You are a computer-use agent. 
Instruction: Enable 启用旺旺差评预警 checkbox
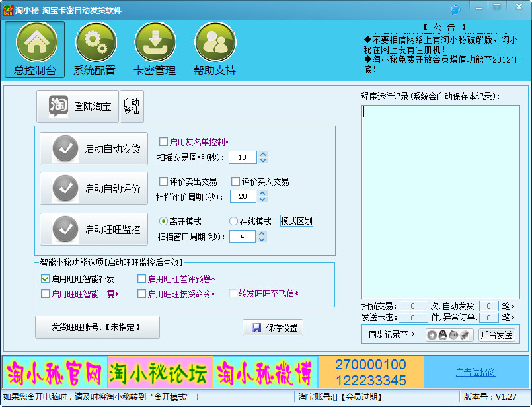(141, 279)
